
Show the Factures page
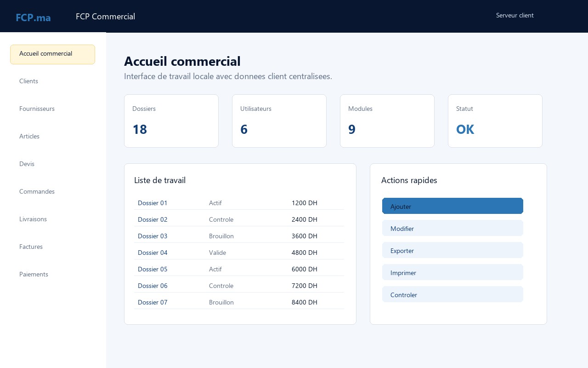[x=52, y=247]
